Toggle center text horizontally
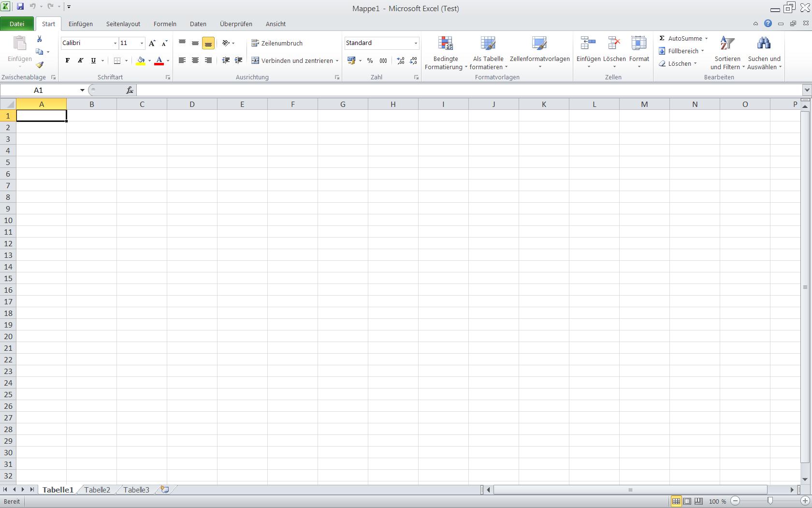 click(x=195, y=60)
